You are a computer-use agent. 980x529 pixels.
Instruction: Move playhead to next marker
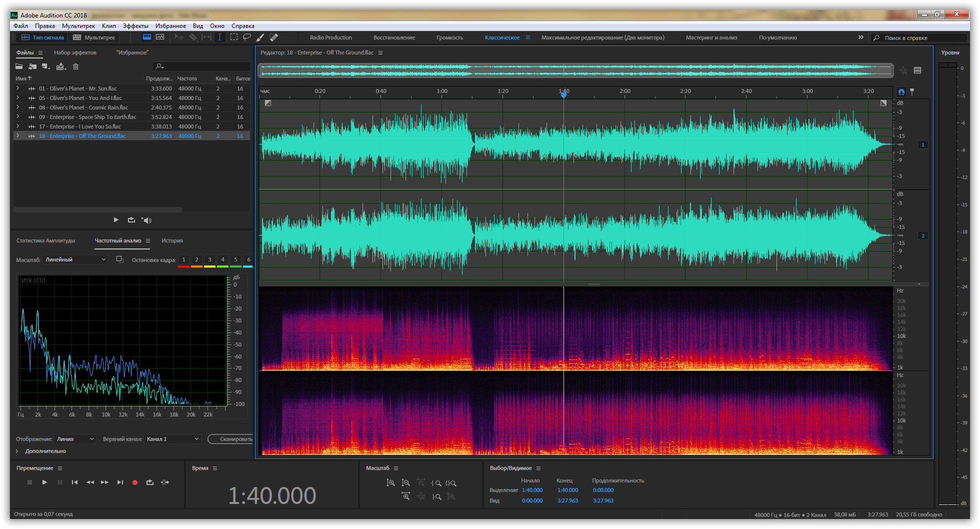(120, 482)
